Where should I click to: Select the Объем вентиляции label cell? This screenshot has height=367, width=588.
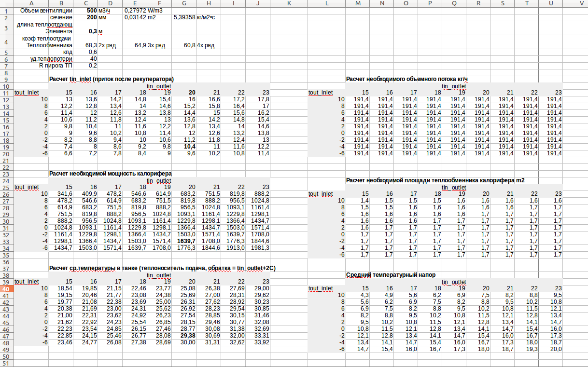tap(47, 10)
